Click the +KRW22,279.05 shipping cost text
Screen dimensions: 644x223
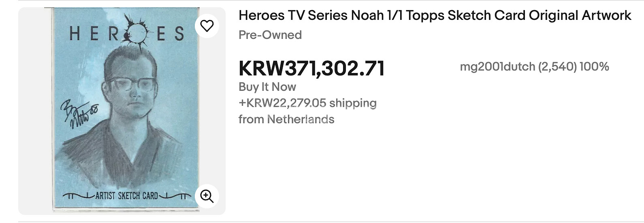[307, 103]
